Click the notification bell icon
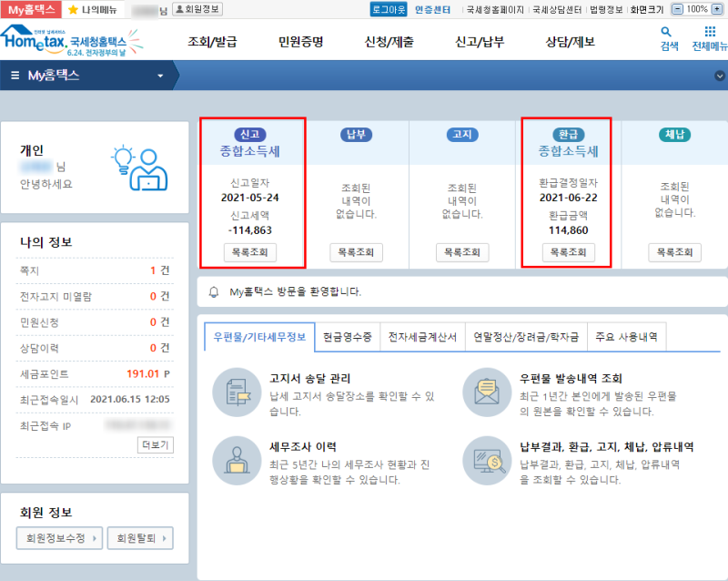Screen dimensions: 728x581 [x=214, y=292]
